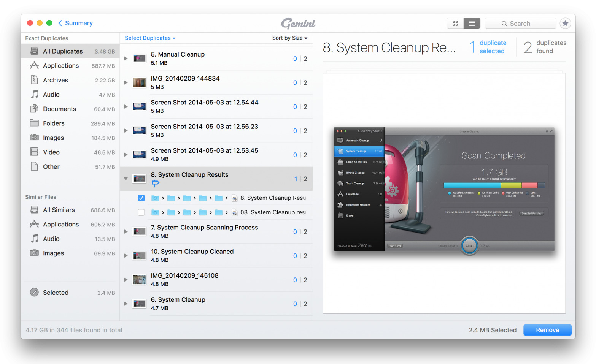Click auto-select arrow icon under System Cleanup Results
Screen dimensions: 596x364
tap(155, 184)
